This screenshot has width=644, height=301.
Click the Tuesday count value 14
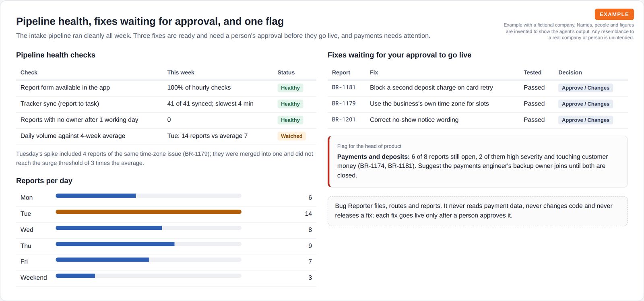coord(308,214)
